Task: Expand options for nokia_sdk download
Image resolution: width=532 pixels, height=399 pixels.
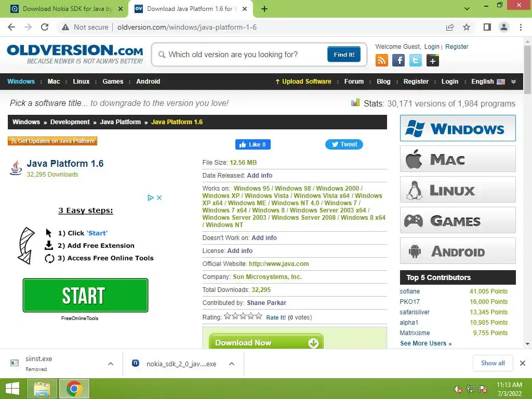Action: [x=232, y=364]
